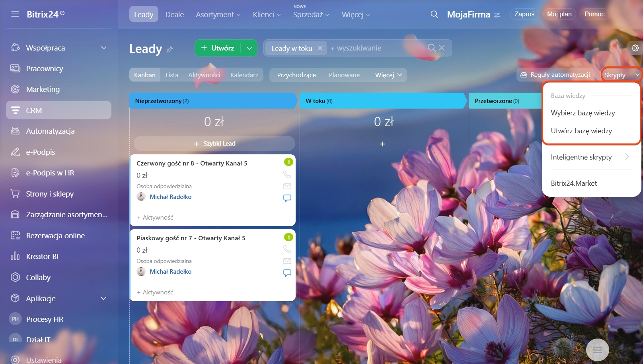Open the gear settings icon below the top bar

[635, 48]
